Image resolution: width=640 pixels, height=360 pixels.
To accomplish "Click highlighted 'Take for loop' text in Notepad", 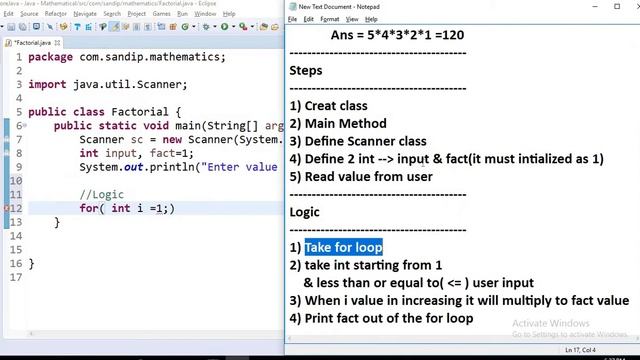I will 344,247.
